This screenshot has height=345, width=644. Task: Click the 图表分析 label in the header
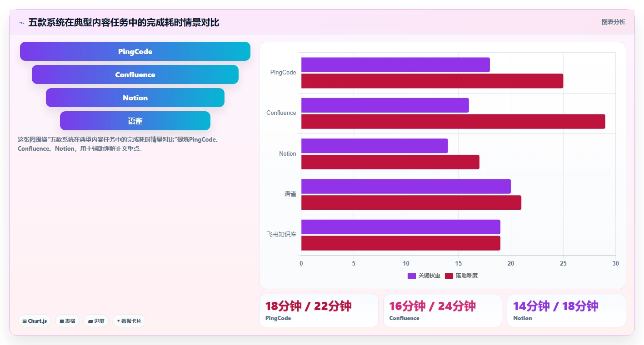click(x=613, y=22)
